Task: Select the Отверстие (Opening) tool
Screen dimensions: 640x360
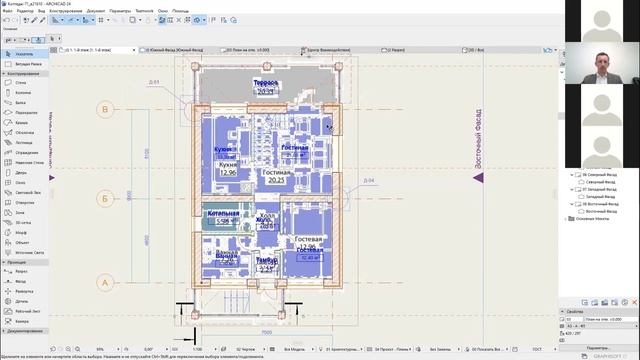Action: (24, 202)
